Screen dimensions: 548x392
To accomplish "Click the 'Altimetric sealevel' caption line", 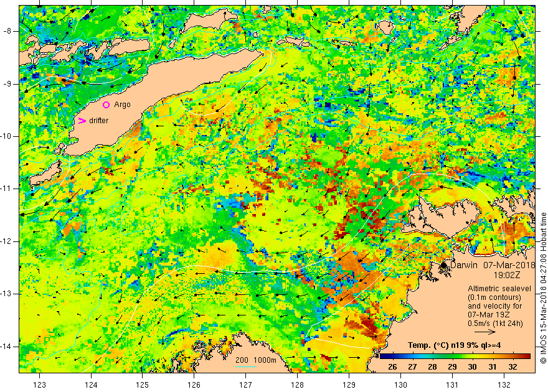I will (x=499, y=289).
